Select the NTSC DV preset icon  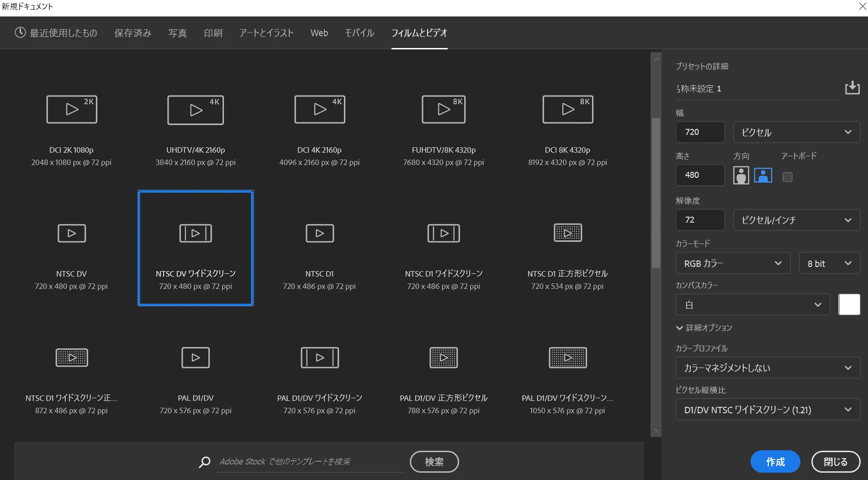72,233
